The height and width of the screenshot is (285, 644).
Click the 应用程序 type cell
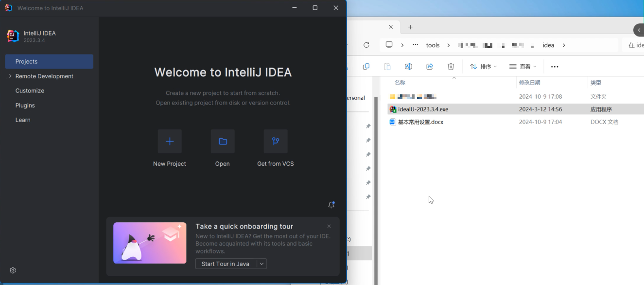tap(601, 109)
